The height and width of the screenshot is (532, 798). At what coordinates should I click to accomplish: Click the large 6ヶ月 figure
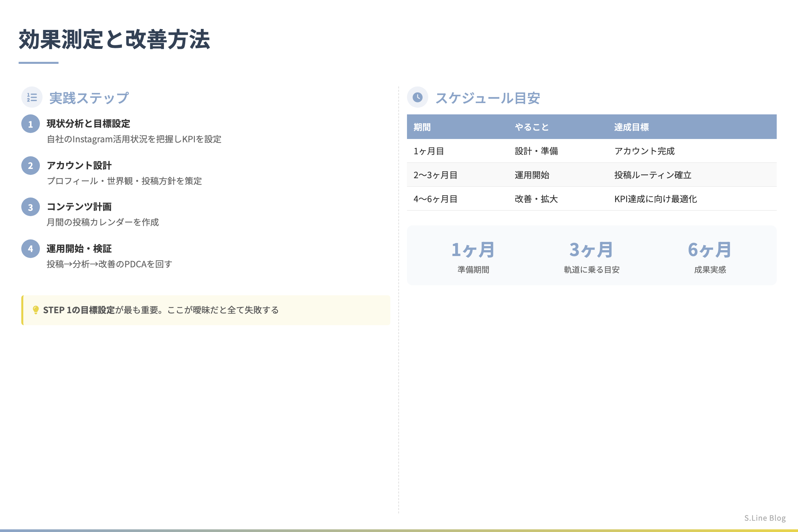tap(710, 250)
